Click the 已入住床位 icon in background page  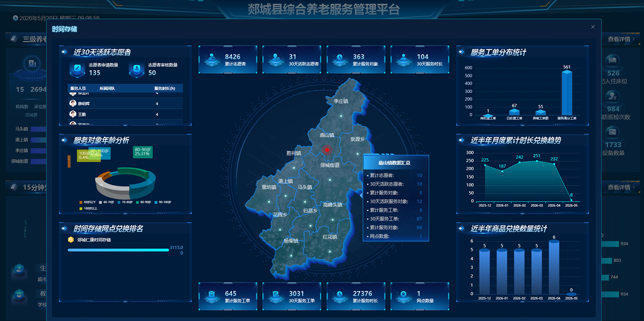pos(611,60)
